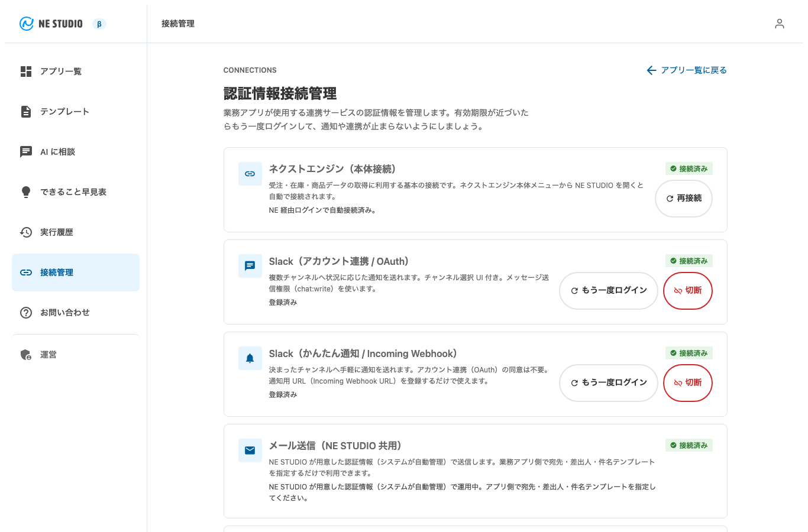Click Slack（アカウント連携 / OAuth） title
The width and height of the screenshot is (808, 532).
[340, 261]
